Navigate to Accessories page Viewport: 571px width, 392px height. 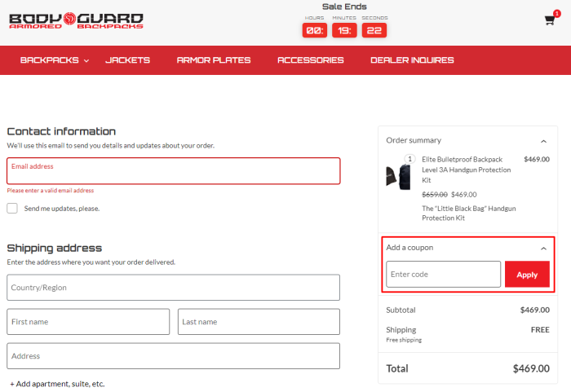(310, 60)
